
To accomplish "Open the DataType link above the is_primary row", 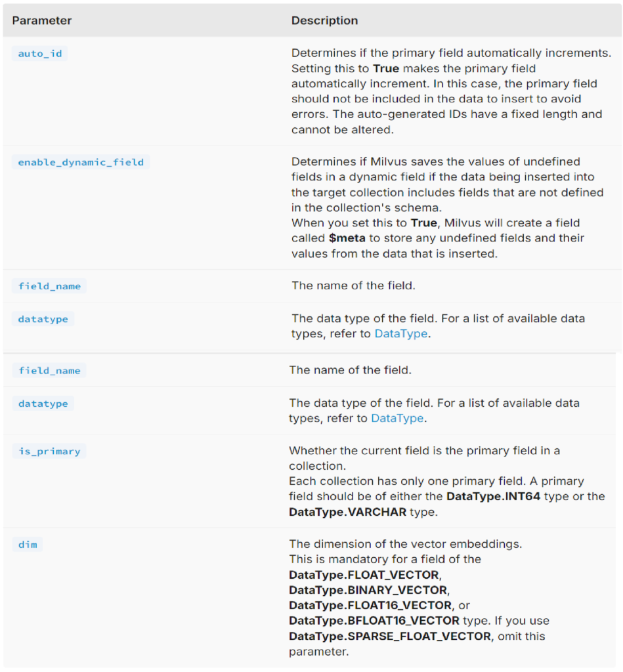I will tap(397, 418).
